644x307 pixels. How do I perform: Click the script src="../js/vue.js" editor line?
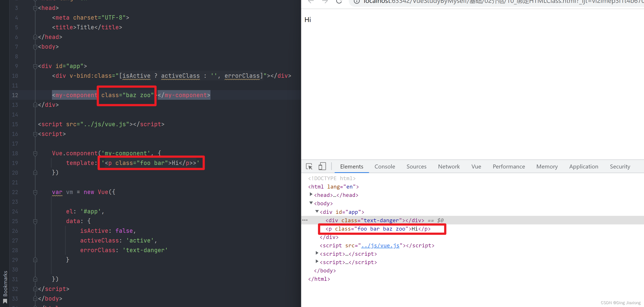(101, 124)
